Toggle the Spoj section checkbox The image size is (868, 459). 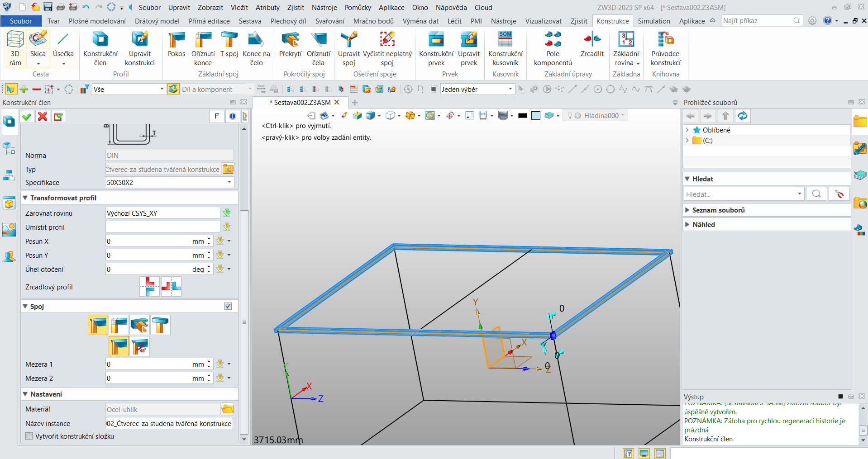click(228, 306)
